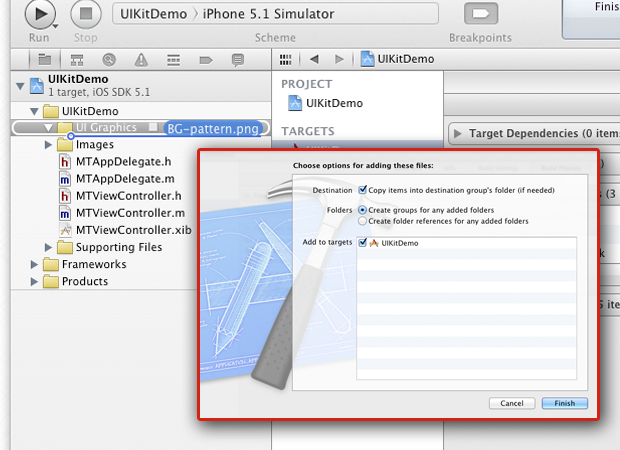Open the Debug navigator lines icon
The height and width of the screenshot is (450, 620).
[x=173, y=60]
